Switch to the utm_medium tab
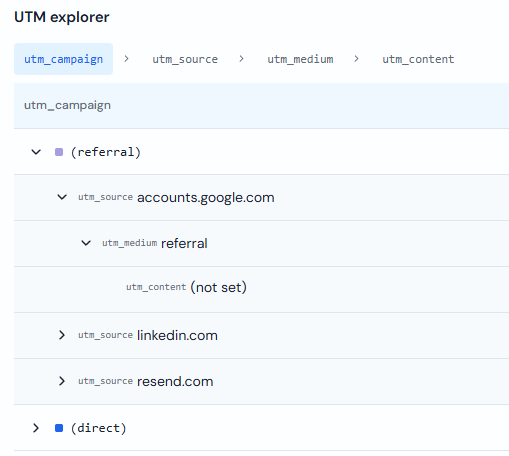Screen dimensions: 509x456 [300, 59]
